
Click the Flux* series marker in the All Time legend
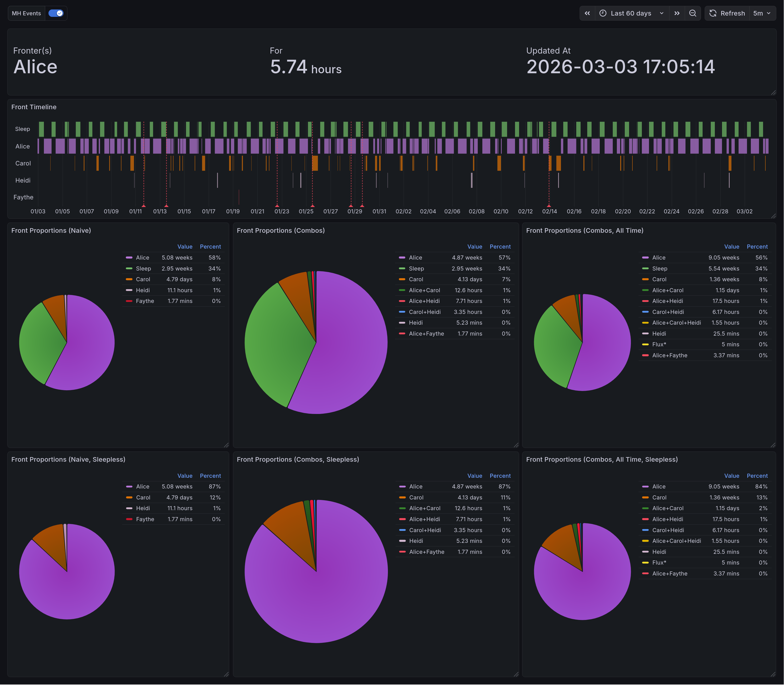(646, 344)
